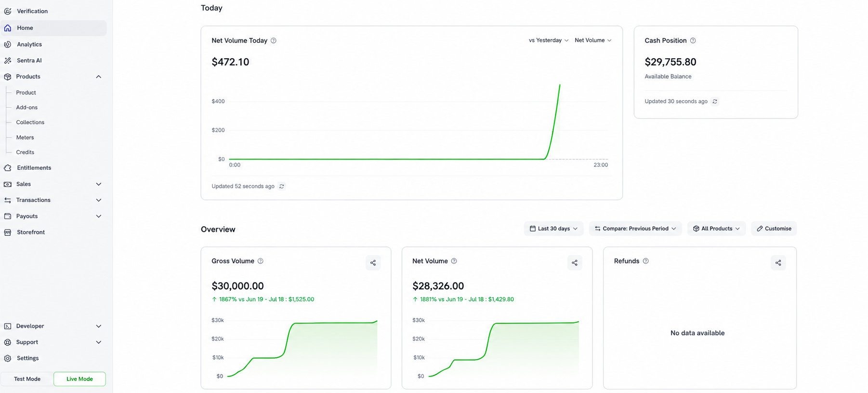Image resolution: width=868 pixels, height=393 pixels.
Task: Share the Gross Volume chart
Action: [x=373, y=263]
